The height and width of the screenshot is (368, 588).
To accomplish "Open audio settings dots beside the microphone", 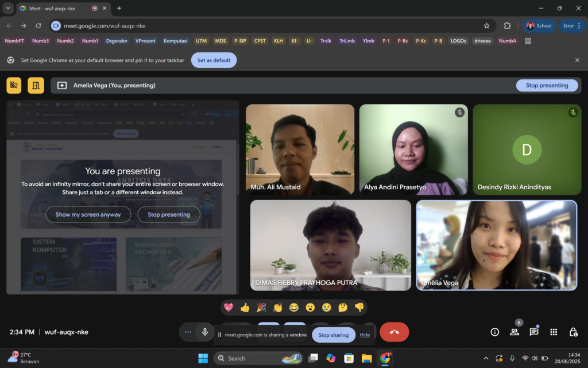I will (188, 332).
